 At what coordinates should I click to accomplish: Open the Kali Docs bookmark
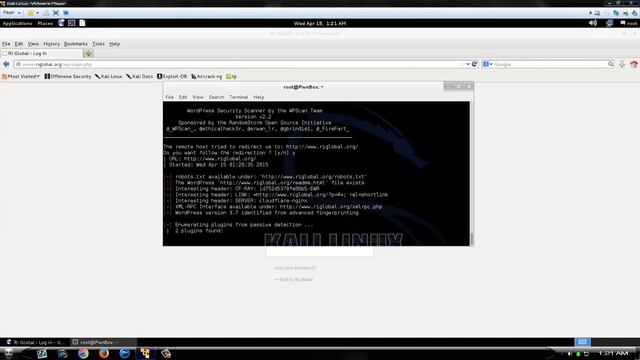point(140,76)
